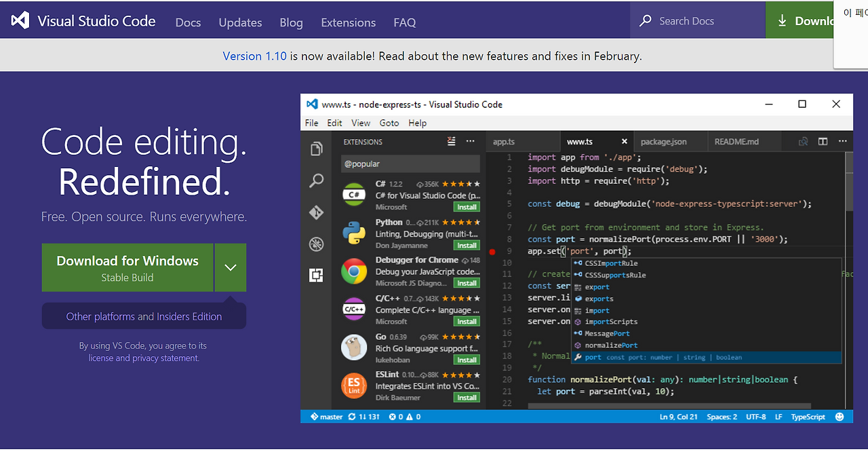868x458 pixels.
Task: Expand download options arrow beside Download for Windows
Action: pos(231,267)
